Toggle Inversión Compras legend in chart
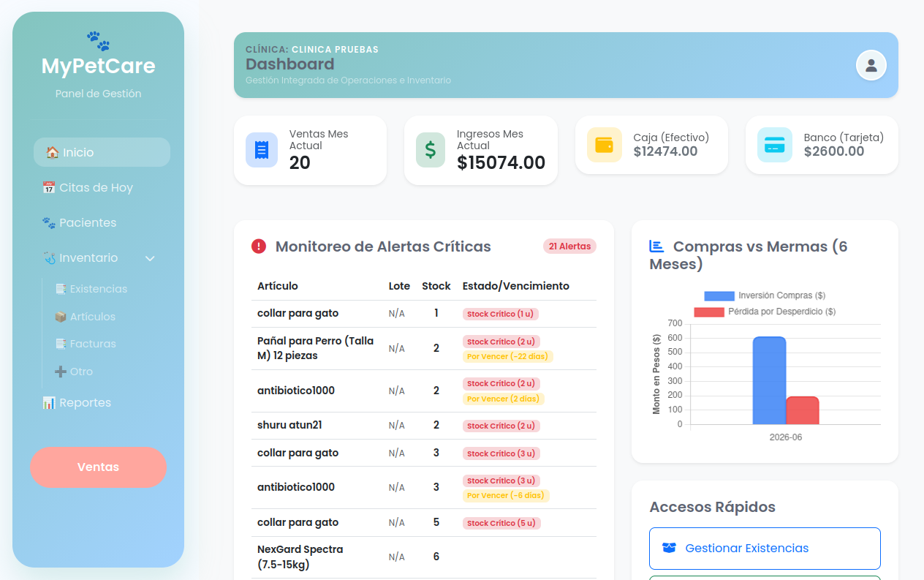The width and height of the screenshot is (924, 580). (x=765, y=295)
